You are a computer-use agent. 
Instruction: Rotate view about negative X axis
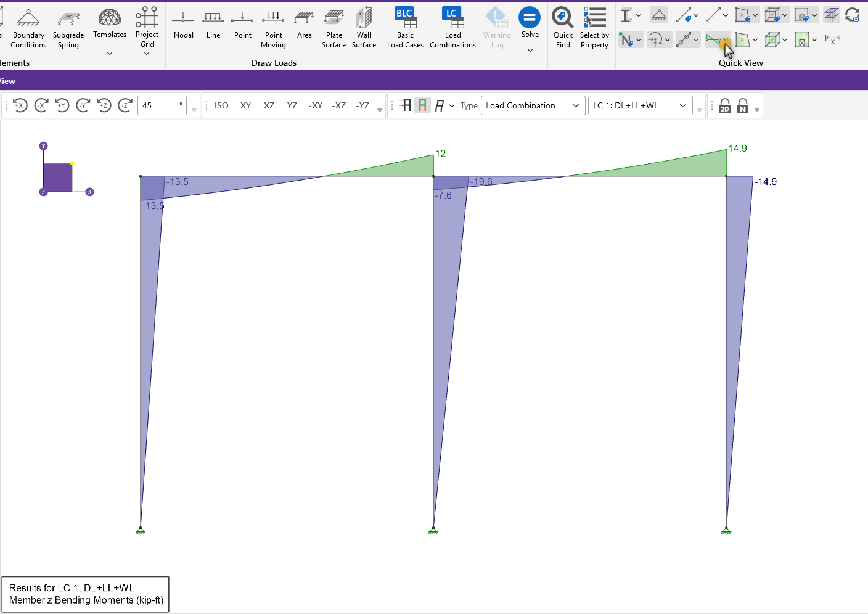pos(41,105)
